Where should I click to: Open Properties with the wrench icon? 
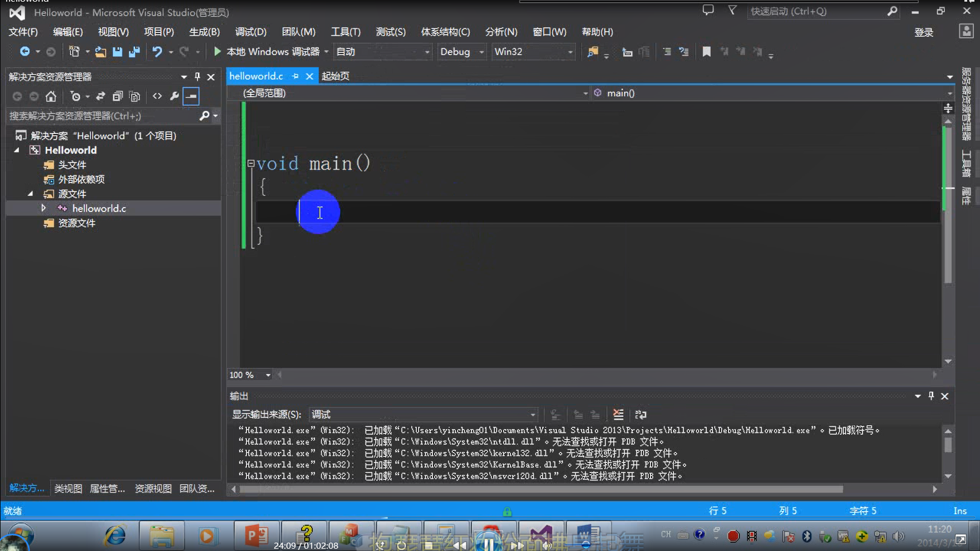click(x=174, y=96)
